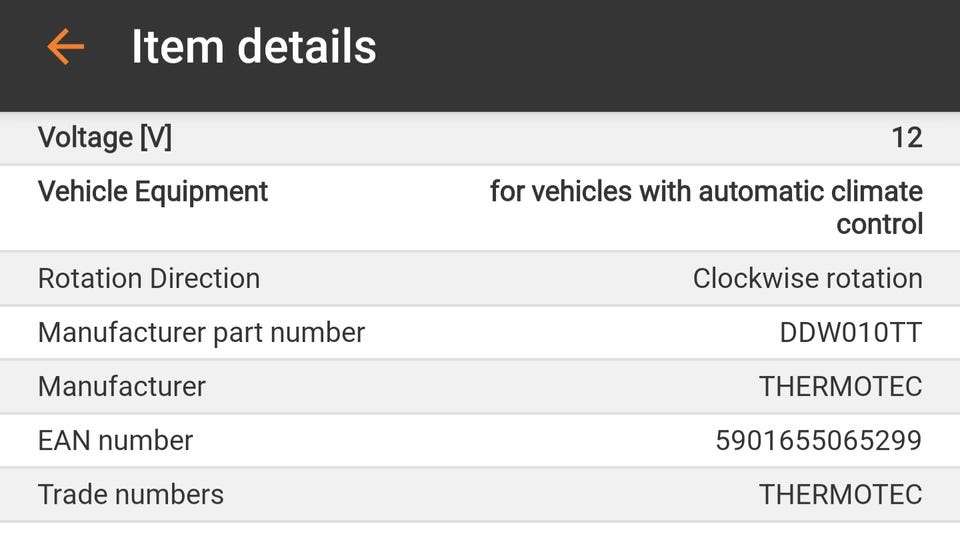Tap the Manufacturer part number label
This screenshot has height=560, width=960.
click(x=201, y=332)
